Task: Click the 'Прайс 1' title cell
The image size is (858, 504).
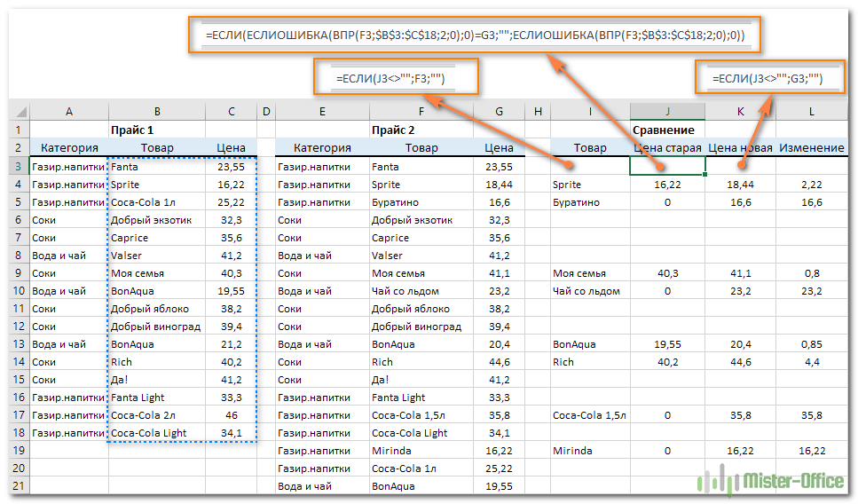Action: pyautogui.click(x=133, y=130)
